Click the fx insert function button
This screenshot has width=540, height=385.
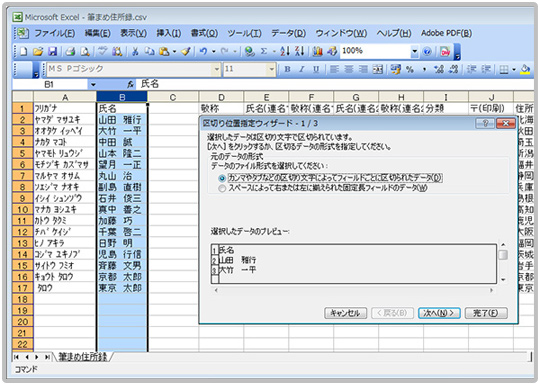click(x=131, y=84)
